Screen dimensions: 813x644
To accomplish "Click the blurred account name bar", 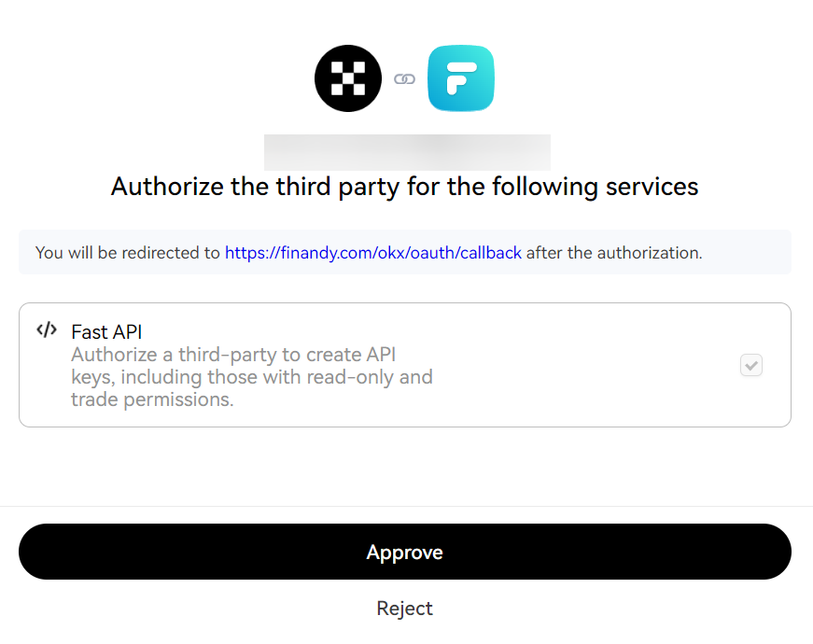I will [x=407, y=152].
